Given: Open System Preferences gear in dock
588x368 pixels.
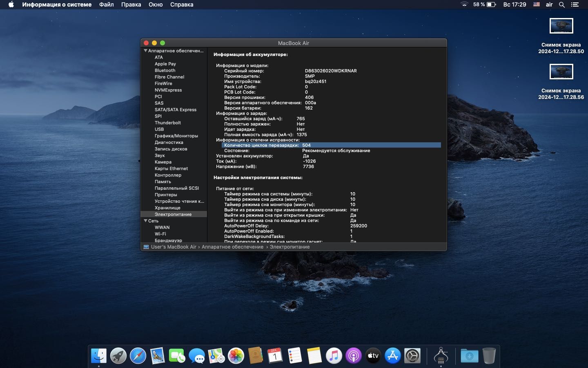Looking at the screenshot, I should pos(412,356).
